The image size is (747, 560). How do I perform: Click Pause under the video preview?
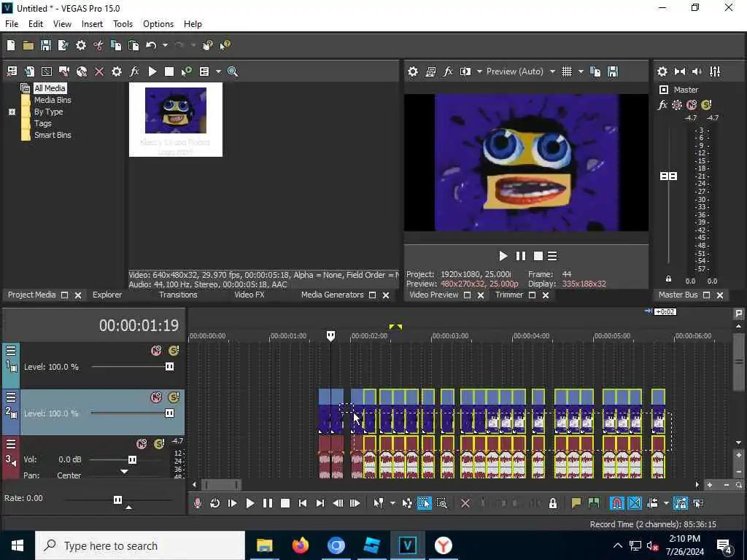pyautogui.click(x=521, y=256)
